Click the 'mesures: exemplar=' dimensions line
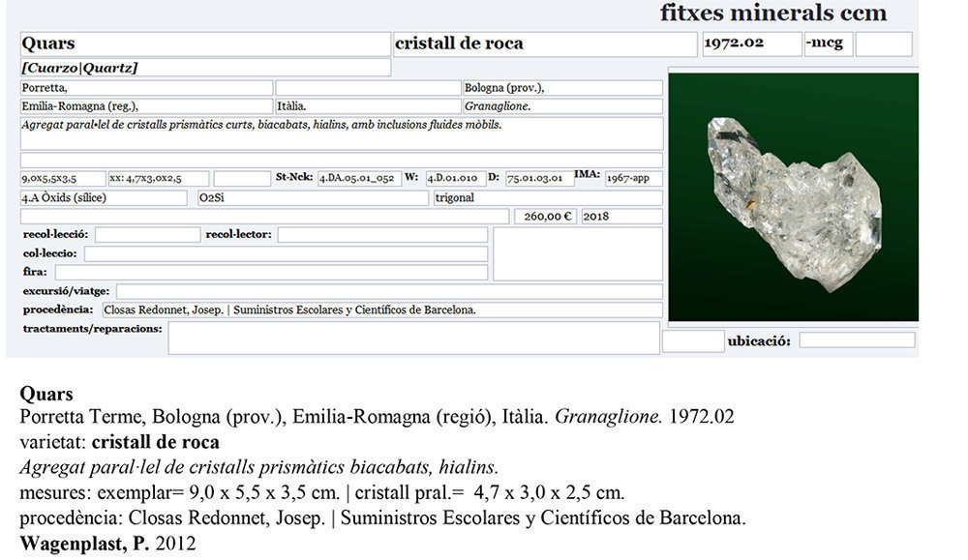This screenshot has width=968, height=560. pyautogui.click(x=321, y=492)
